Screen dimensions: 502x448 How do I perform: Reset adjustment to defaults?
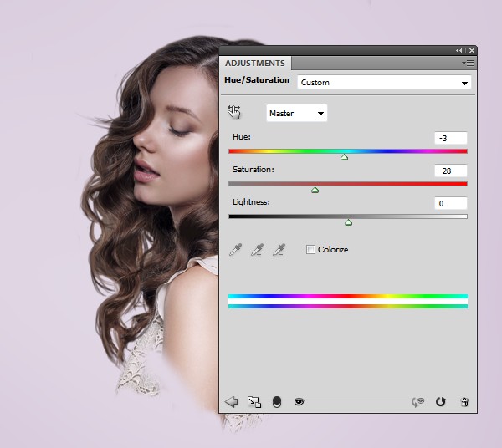click(x=441, y=402)
